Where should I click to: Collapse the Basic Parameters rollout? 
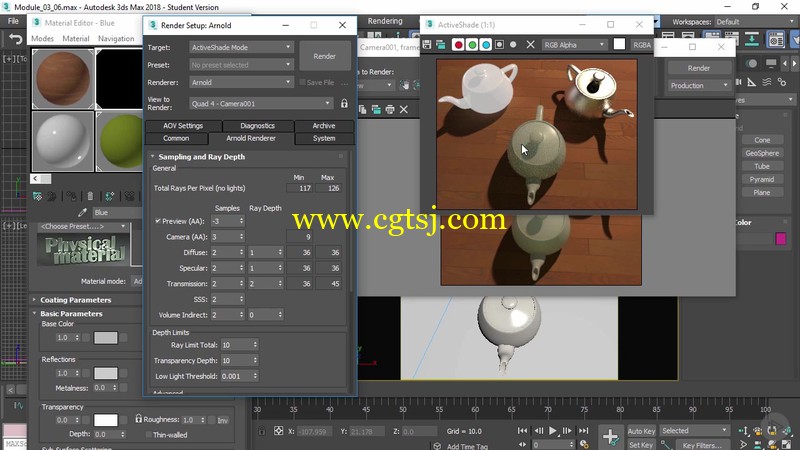click(x=71, y=314)
